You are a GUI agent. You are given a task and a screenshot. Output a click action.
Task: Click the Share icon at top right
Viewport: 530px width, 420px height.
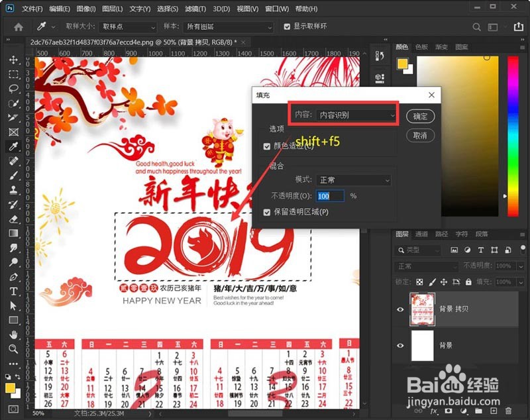[x=519, y=26]
